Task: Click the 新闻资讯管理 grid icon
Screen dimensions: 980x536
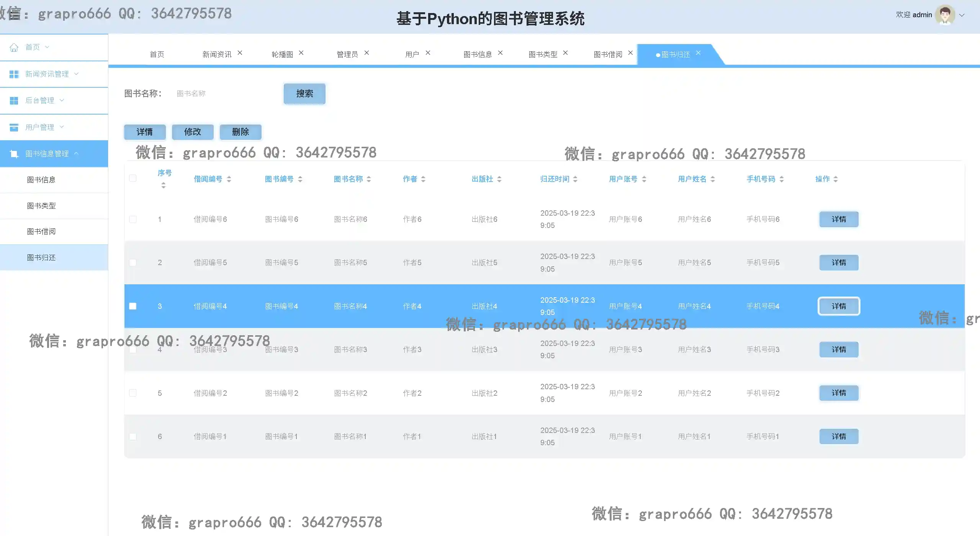Action: [x=14, y=74]
